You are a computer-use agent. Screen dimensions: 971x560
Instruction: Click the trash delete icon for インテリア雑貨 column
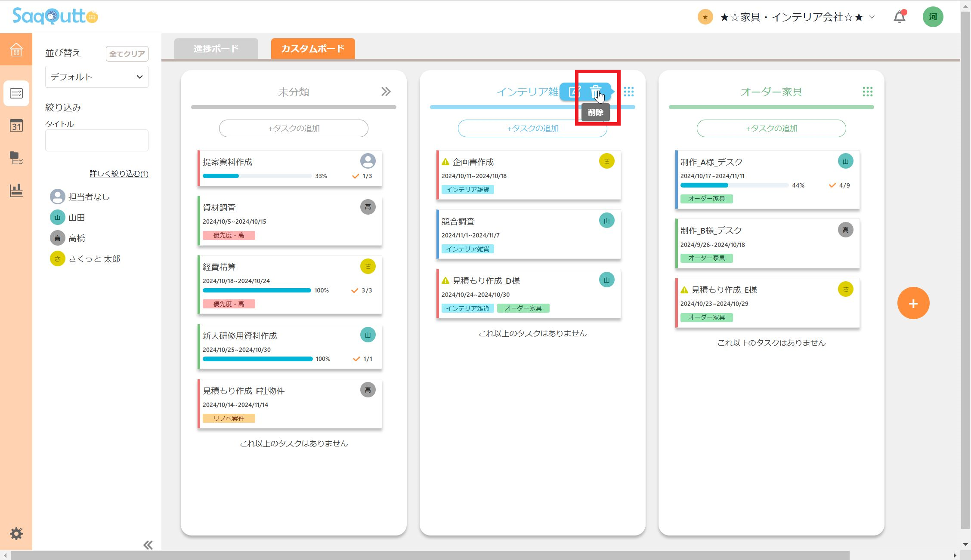click(x=595, y=92)
